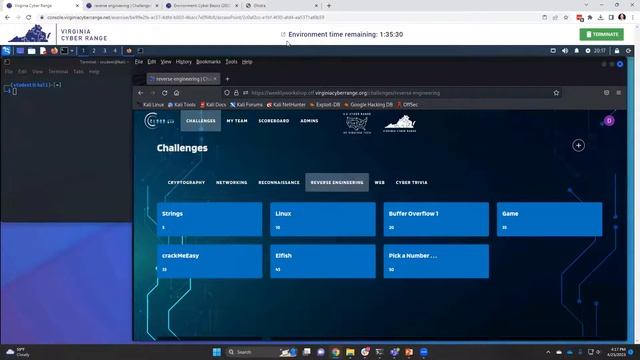
Task: Open the Game challenge card
Action: click(549, 219)
